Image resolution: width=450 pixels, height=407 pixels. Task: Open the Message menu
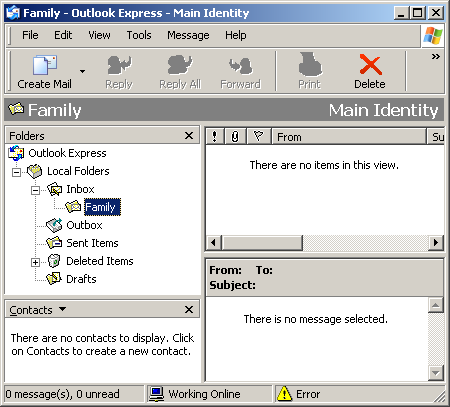click(188, 35)
